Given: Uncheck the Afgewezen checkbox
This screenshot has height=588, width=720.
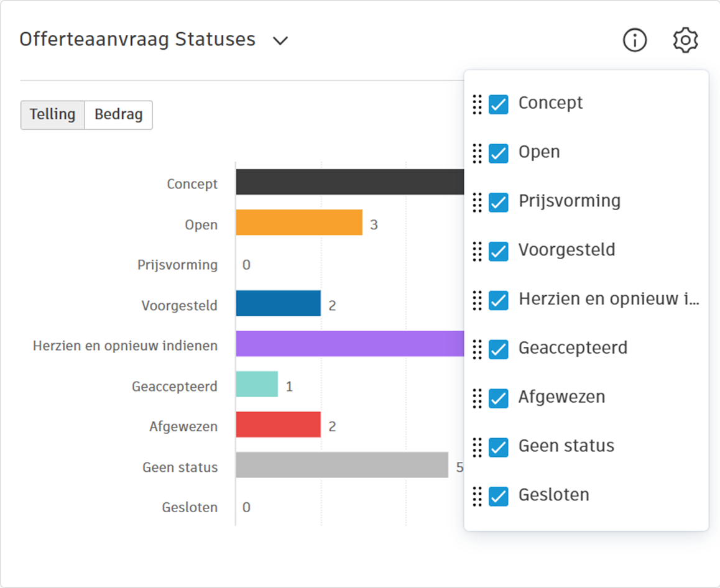Looking at the screenshot, I should tap(499, 398).
